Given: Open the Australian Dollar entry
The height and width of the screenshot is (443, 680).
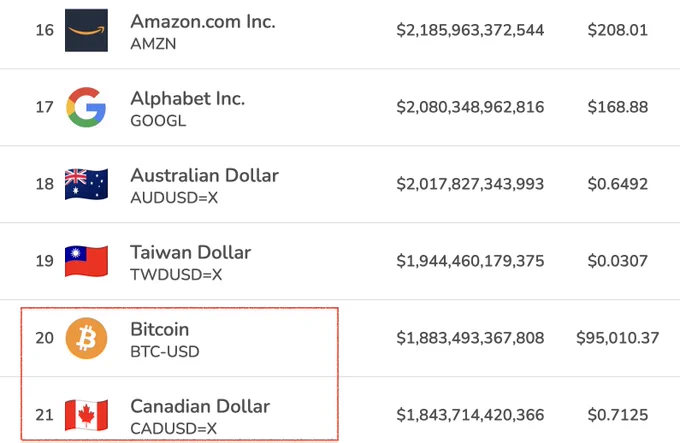Looking at the screenshot, I should (x=205, y=176).
